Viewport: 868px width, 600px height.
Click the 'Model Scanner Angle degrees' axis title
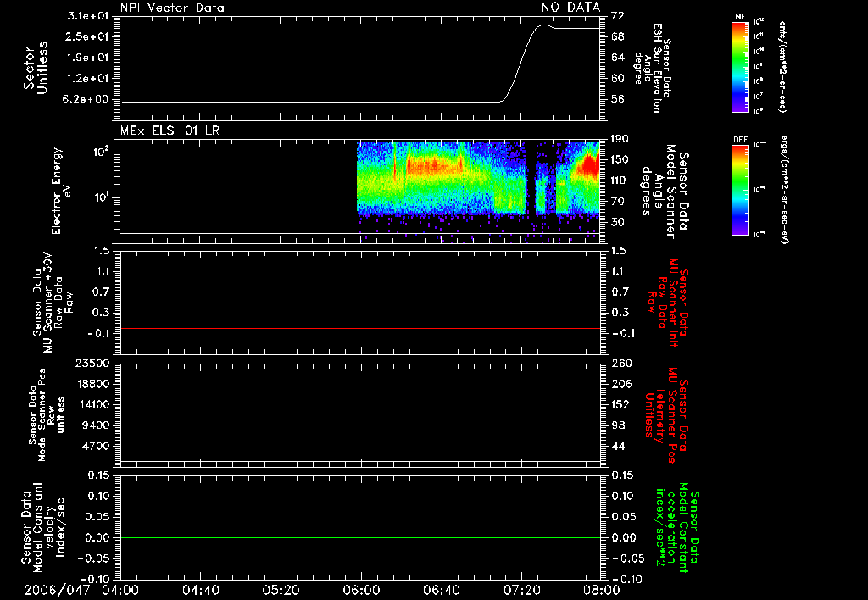coord(665,192)
